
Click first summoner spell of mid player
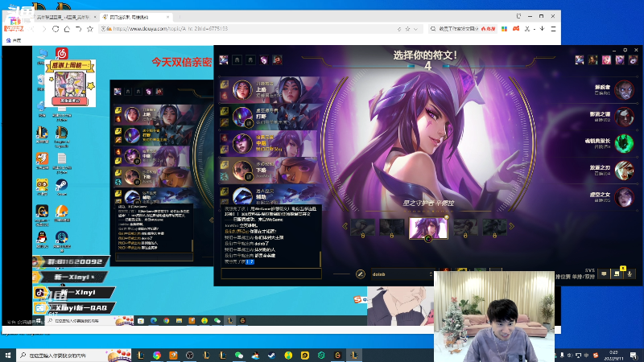pos(225,138)
